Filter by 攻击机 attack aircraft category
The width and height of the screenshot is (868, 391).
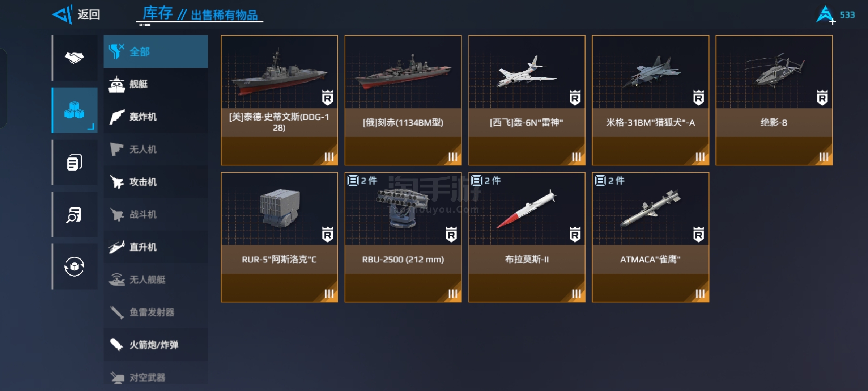tap(156, 182)
